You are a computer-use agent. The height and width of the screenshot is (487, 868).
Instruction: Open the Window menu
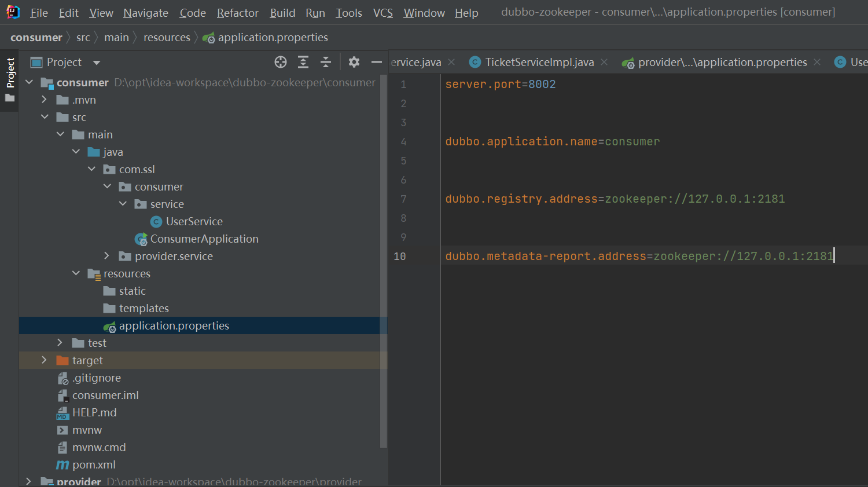tap(424, 13)
